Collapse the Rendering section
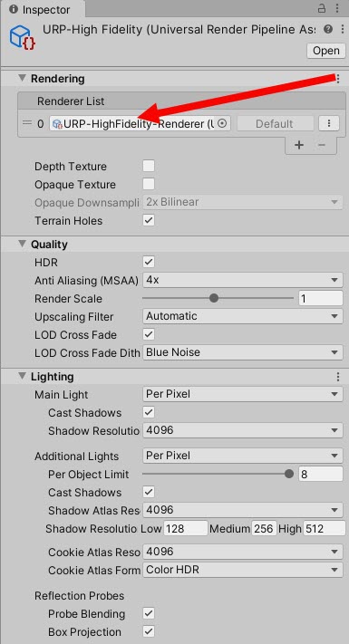 [x=22, y=79]
